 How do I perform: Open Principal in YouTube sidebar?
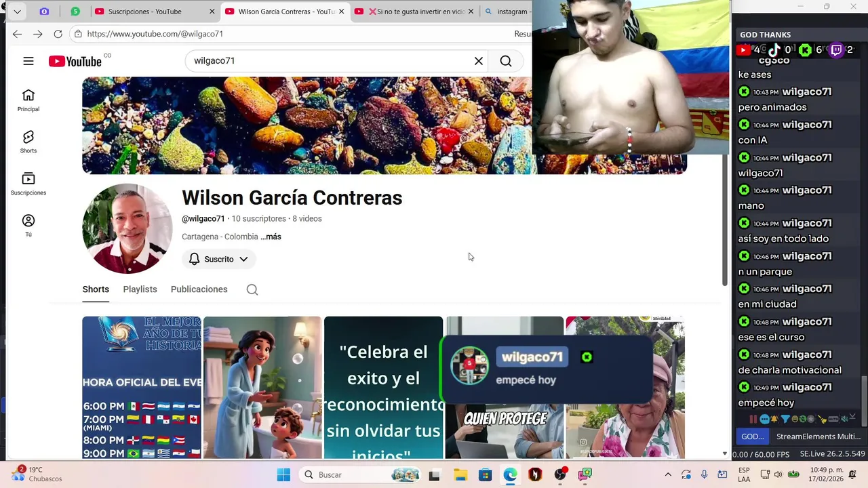pos(28,100)
